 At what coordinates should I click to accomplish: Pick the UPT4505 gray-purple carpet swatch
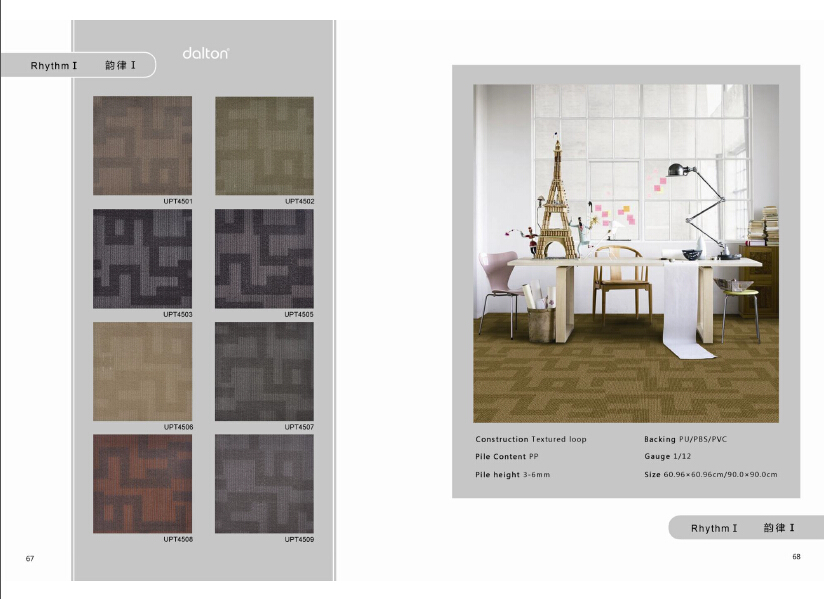(264, 258)
